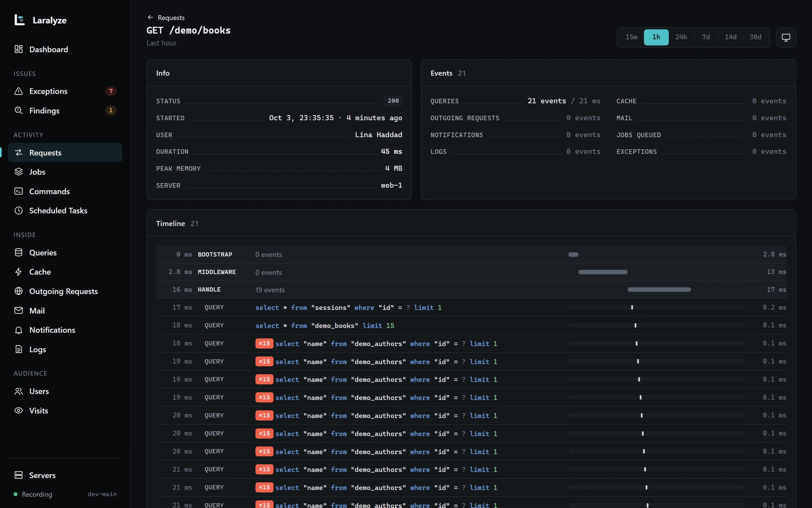
Task: Click the Commands terminal icon
Action: coord(18,191)
